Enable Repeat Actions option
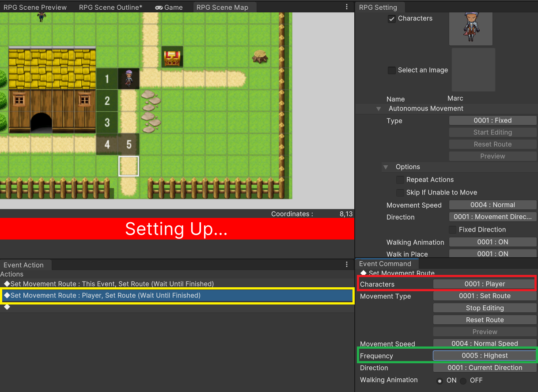538x392 pixels. (x=400, y=180)
